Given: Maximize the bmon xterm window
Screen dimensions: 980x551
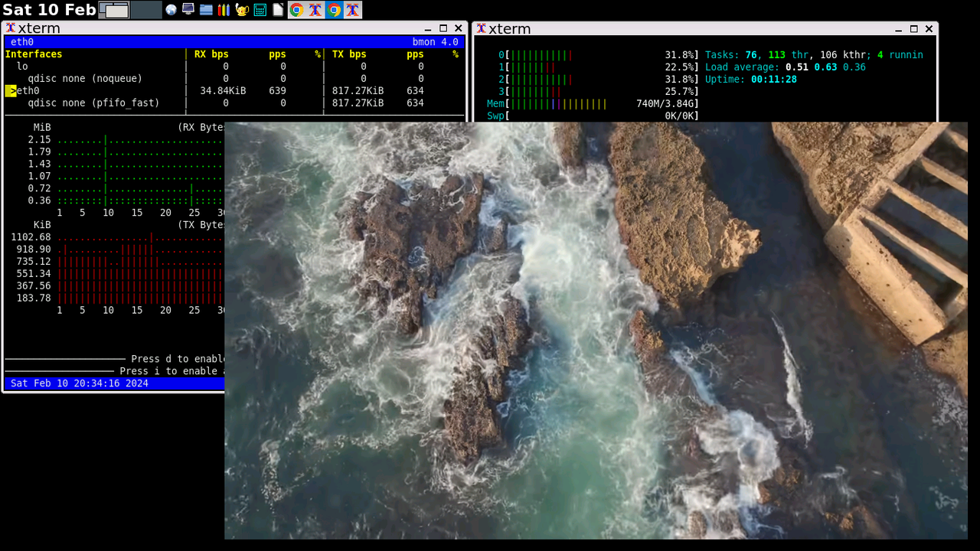Looking at the screenshot, I should click(443, 29).
